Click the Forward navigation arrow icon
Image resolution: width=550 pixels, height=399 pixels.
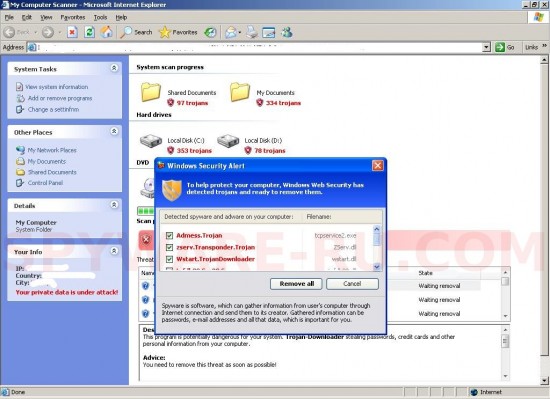point(48,32)
